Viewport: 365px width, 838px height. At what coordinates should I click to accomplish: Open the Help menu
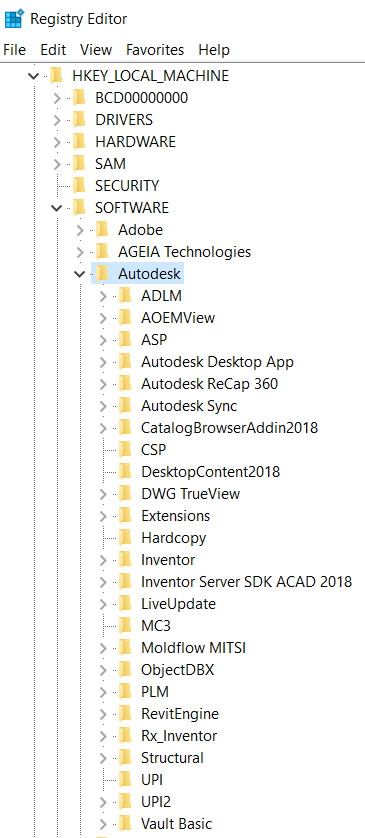(x=214, y=50)
